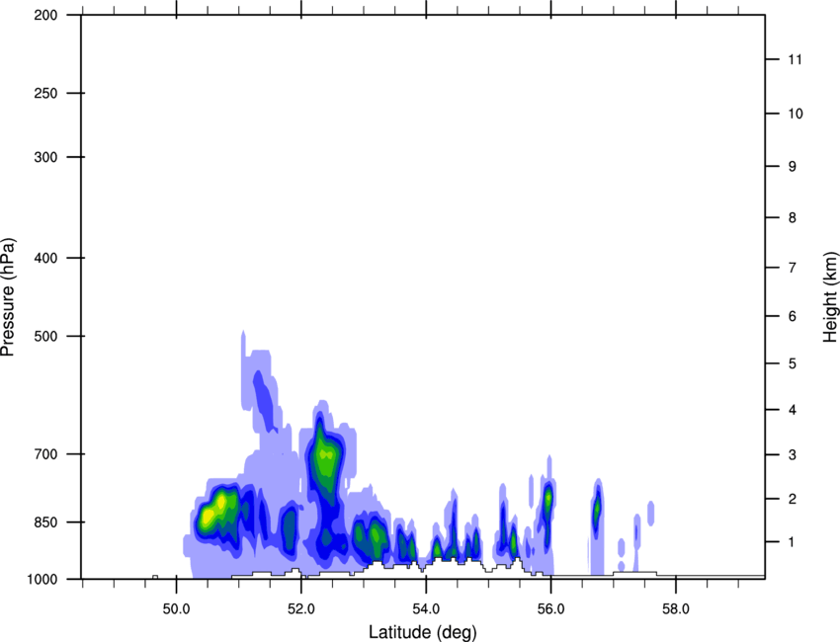Click the 11 km height label
Screen dimensions: 840x642
tap(795, 59)
